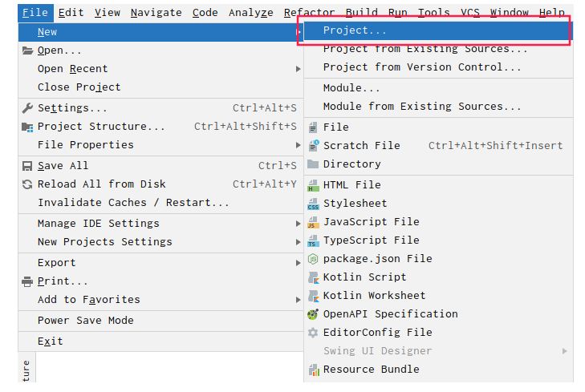This screenshot has height=392, width=585.
Task: Click the Resource Bundle icon
Action: tap(314, 370)
